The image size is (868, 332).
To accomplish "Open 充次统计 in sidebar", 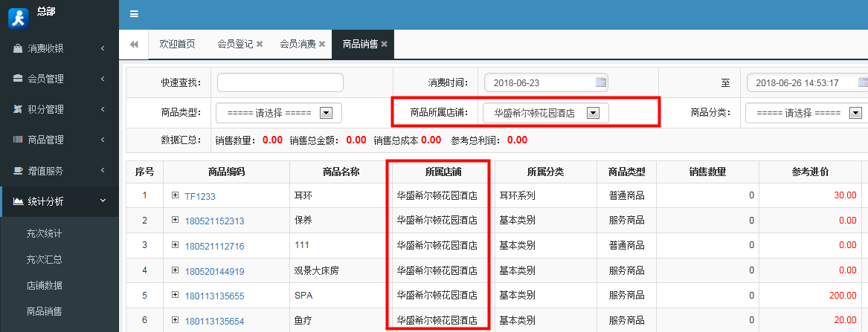I will (44, 233).
